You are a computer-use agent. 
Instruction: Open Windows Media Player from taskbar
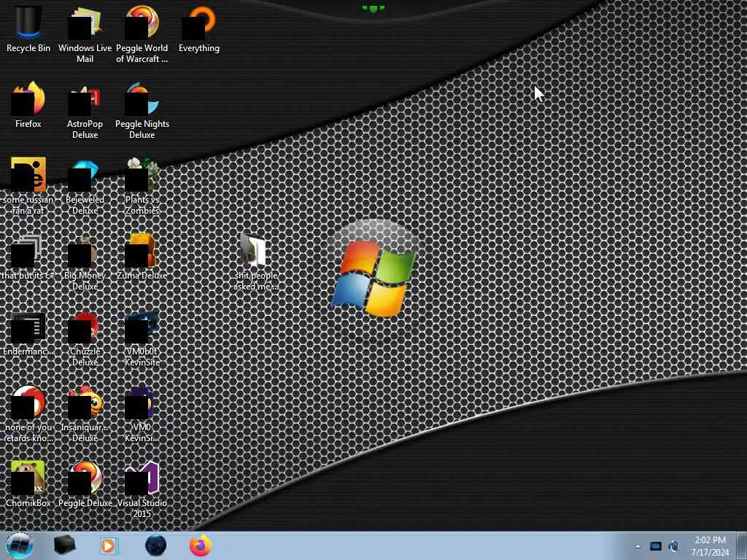pyautogui.click(x=109, y=545)
